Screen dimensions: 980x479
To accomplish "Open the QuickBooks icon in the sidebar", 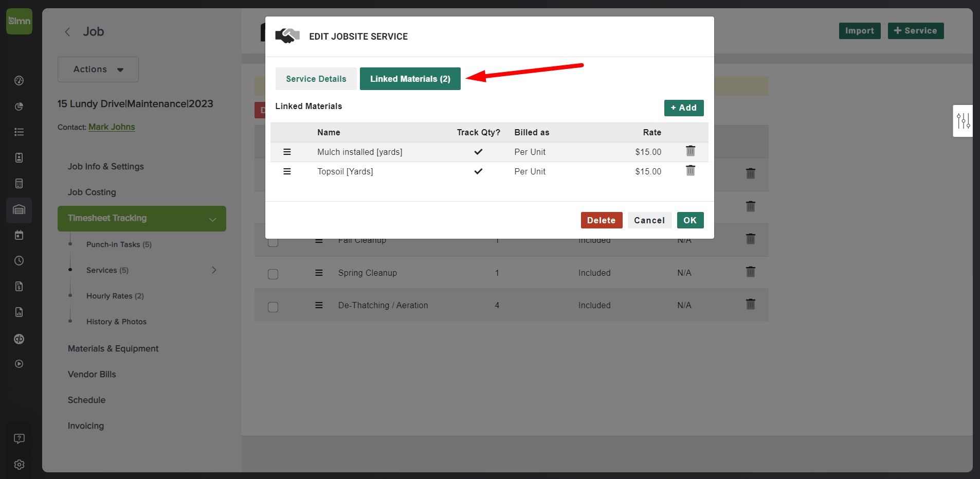I will click(x=19, y=339).
